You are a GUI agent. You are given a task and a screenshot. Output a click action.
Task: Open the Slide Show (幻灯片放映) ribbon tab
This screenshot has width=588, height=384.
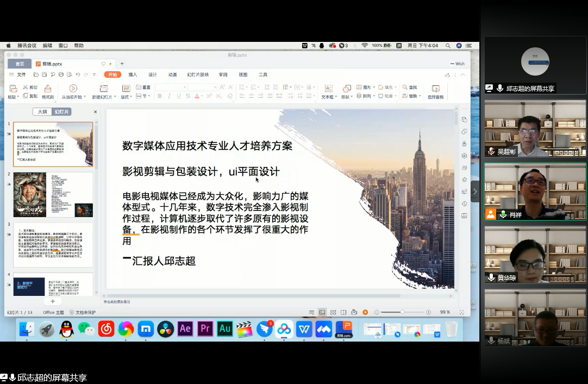pyautogui.click(x=198, y=75)
